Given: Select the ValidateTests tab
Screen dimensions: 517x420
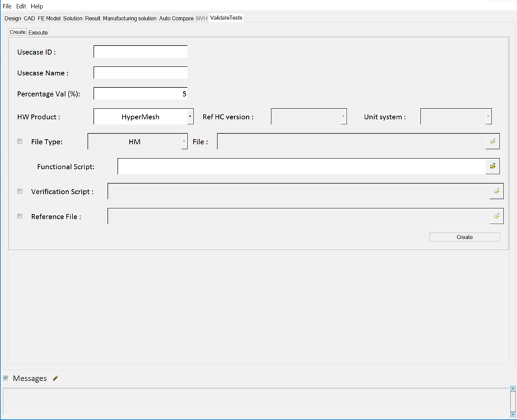Looking at the screenshot, I should pyautogui.click(x=226, y=18).
